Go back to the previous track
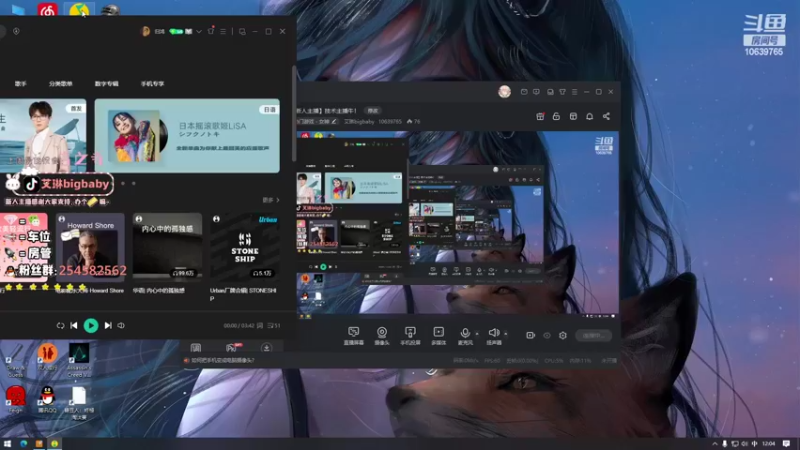 tap(74, 326)
